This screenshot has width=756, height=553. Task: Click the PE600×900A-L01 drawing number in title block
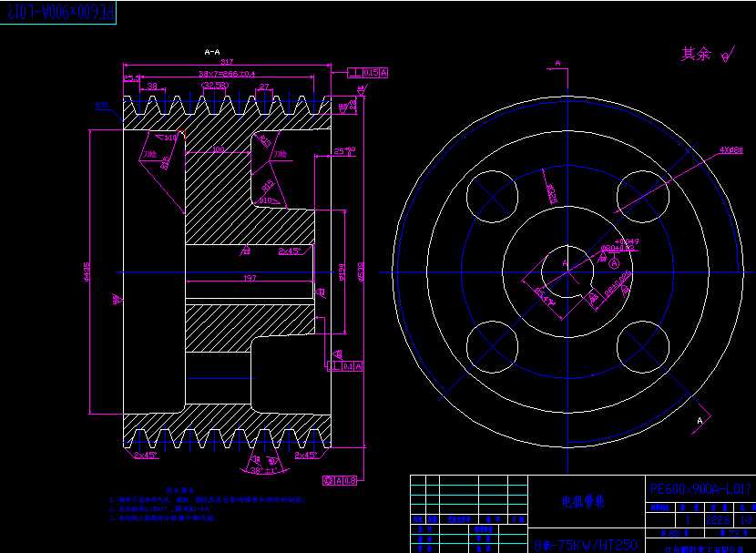tap(700, 489)
